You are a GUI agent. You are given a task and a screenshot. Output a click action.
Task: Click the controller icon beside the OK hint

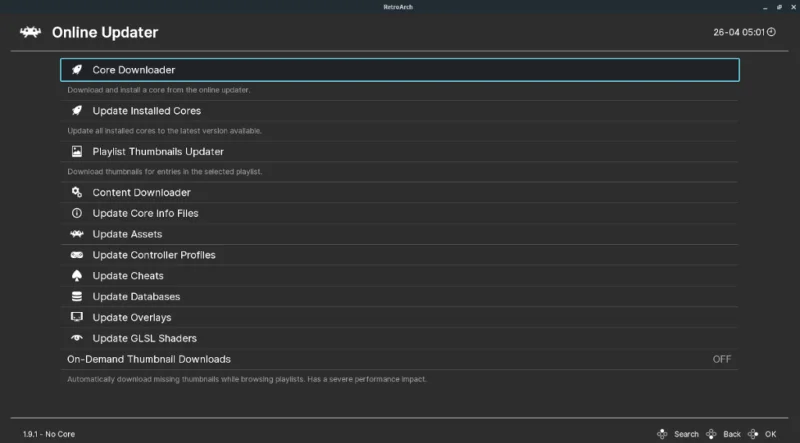[753, 434]
